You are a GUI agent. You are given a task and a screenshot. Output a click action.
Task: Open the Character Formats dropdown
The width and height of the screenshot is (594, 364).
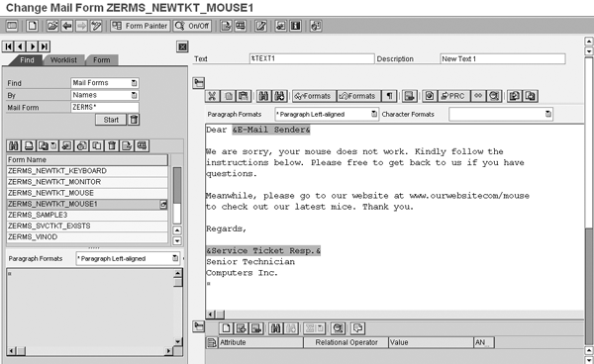(548, 114)
